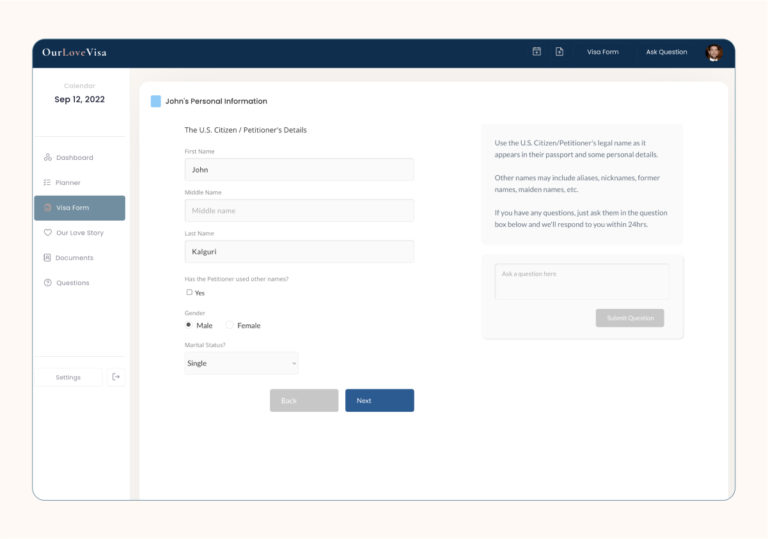Image resolution: width=768 pixels, height=539 pixels.
Task: Open Dashboard from the sidebar
Action: click(74, 158)
